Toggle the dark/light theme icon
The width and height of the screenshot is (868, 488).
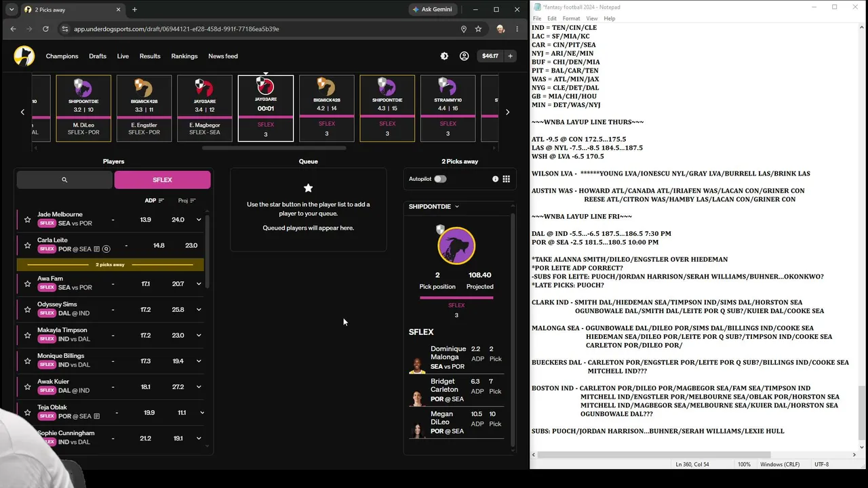(444, 56)
